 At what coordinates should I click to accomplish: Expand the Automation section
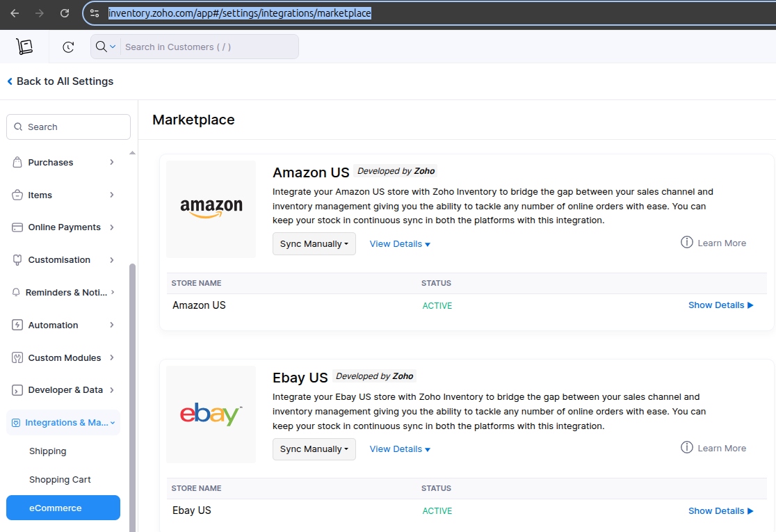pos(112,325)
